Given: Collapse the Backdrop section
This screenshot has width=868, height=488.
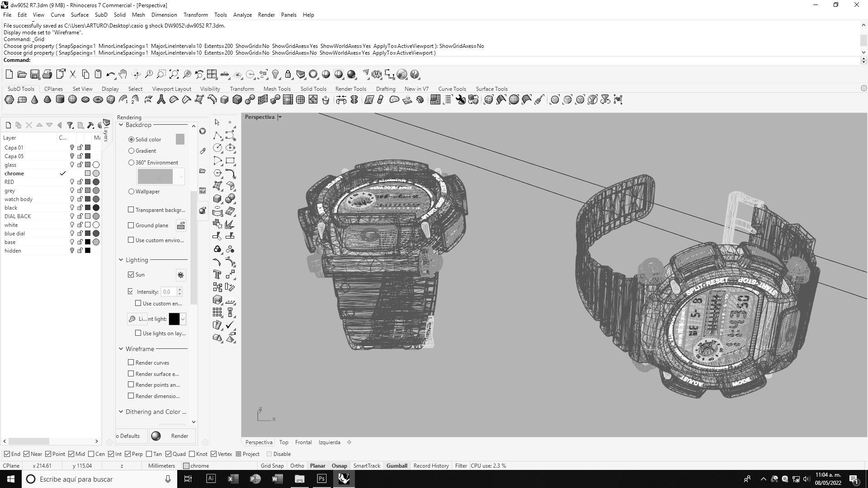Looking at the screenshot, I should 121,125.
